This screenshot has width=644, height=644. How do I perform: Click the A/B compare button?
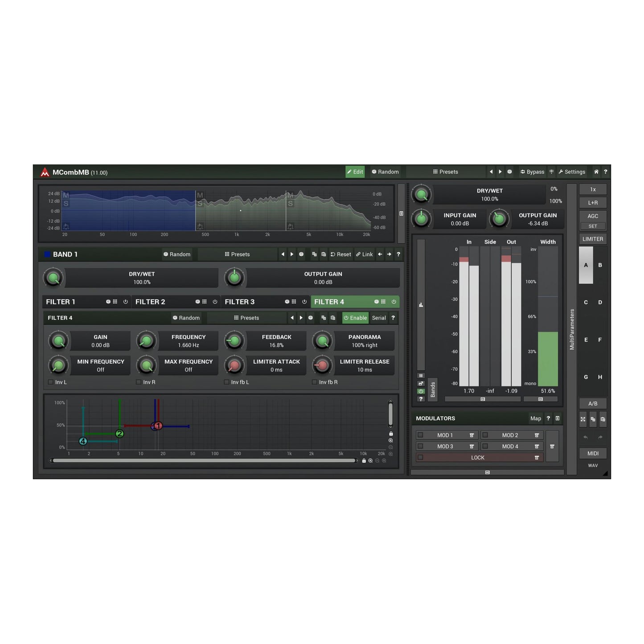[x=593, y=403]
